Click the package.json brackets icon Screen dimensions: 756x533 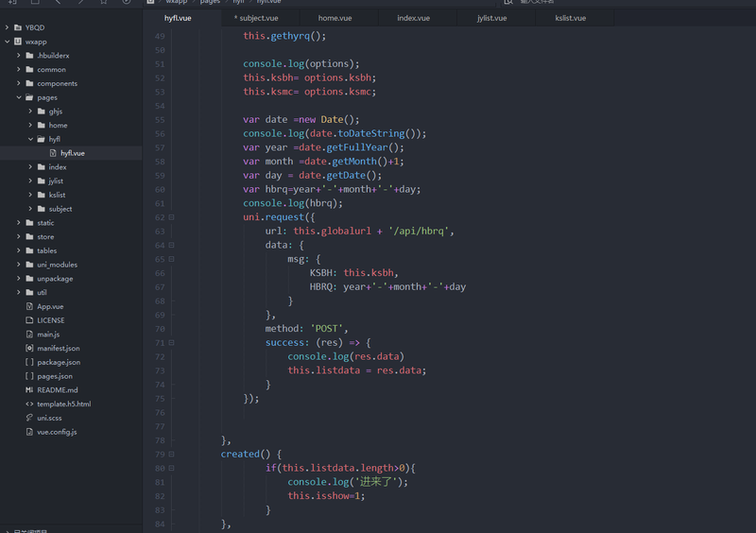pyautogui.click(x=29, y=362)
